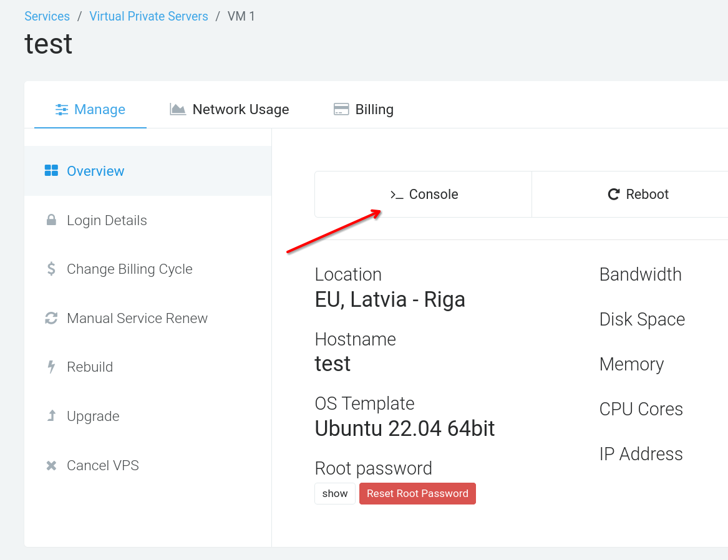728x560 pixels.
Task: Click the chart icon on Network Usage tab
Action: pyautogui.click(x=177, y=109)
